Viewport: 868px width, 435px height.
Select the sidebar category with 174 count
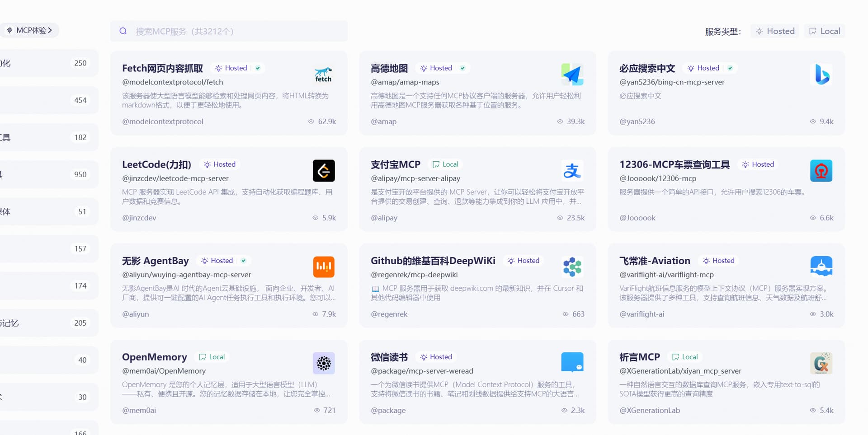tap(48, 286)
